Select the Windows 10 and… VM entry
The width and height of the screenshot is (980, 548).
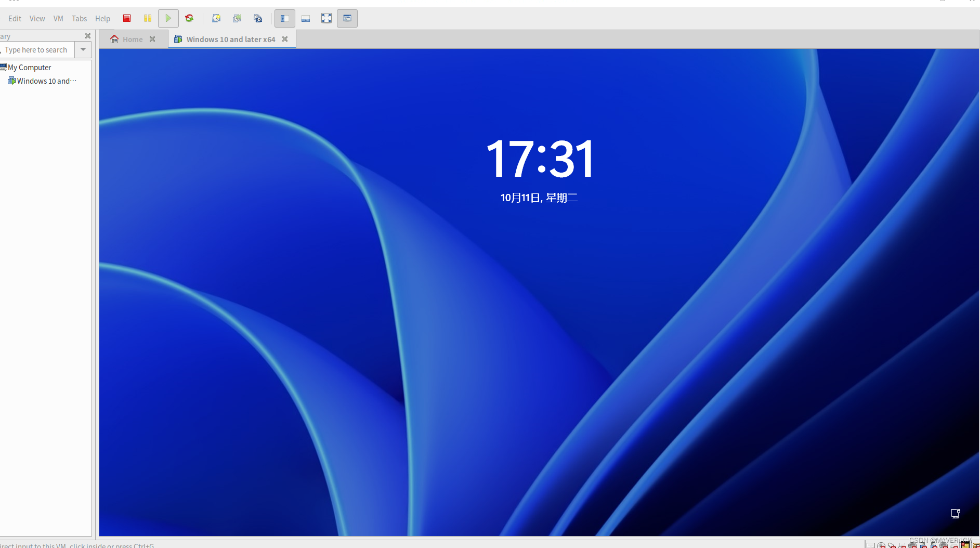click(46, 81)
